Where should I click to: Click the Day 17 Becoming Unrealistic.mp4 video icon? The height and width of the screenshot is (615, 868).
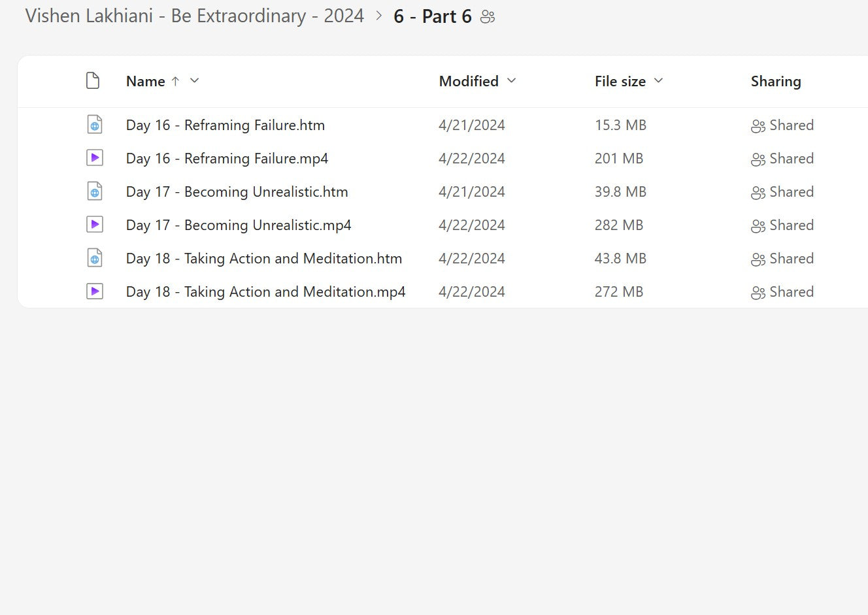point(95,225)
